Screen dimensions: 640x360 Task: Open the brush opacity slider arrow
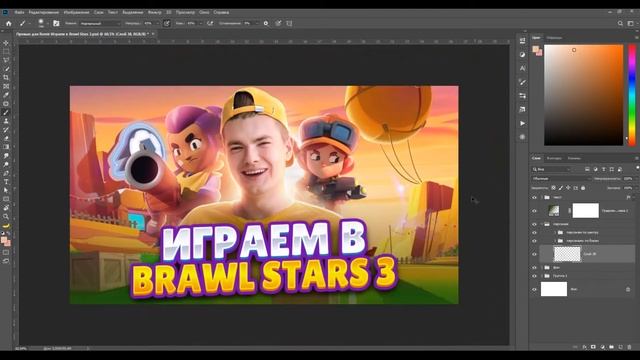tap(158, 23)
